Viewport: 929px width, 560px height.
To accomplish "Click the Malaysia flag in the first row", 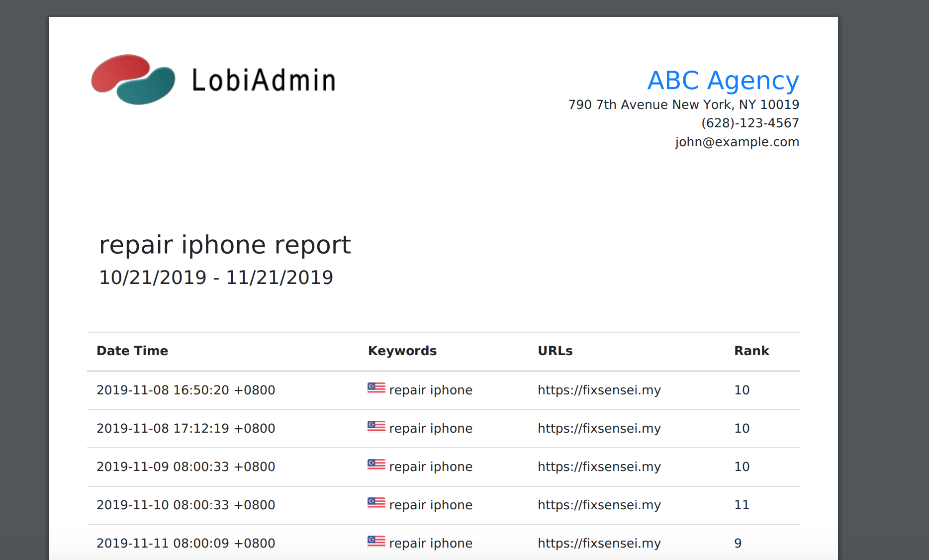I will point(376,388).
